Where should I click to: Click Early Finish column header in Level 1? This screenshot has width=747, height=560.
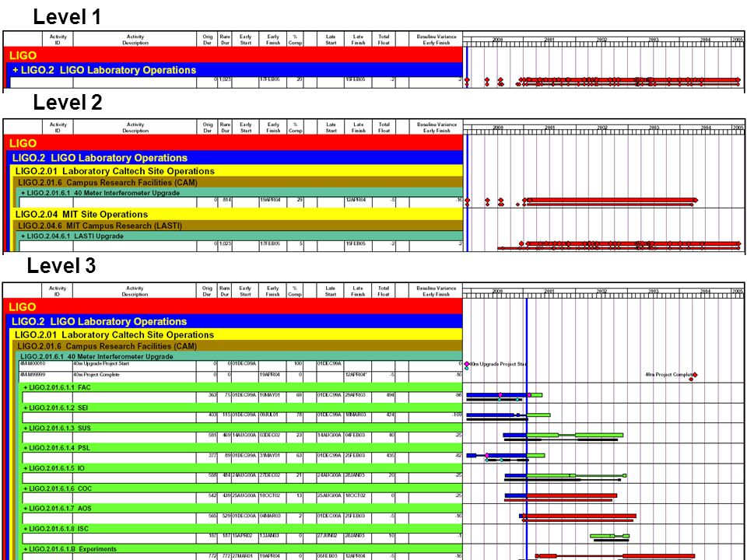[x=273, y=40]
